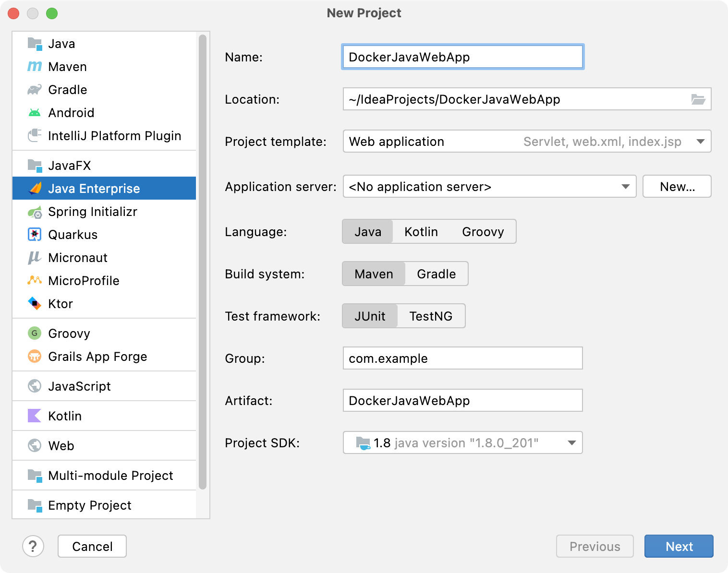Click the Empty Project folder icon
The width and height of the screenshot is (728, 573).
(35, 505)
